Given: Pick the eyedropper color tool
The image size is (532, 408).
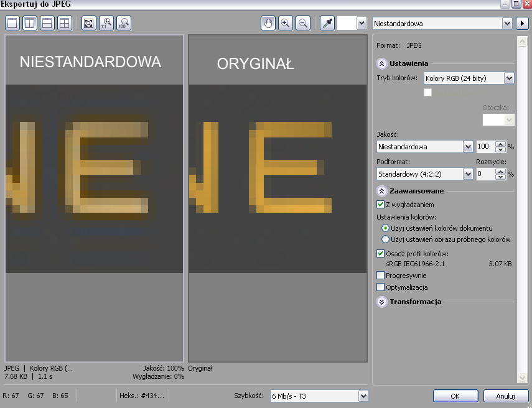Looking at the screenshot, I should tap(327, 24).
